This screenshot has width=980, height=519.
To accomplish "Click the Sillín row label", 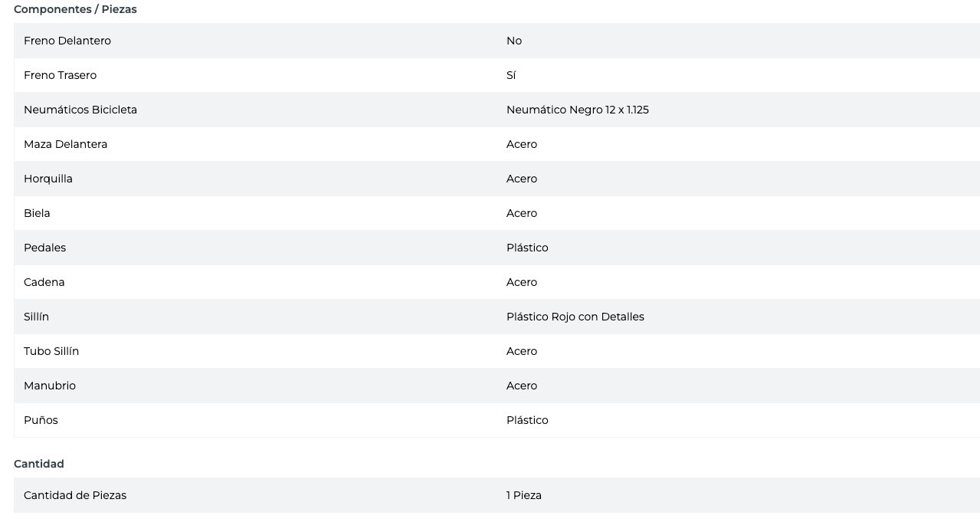I will pos(36,317).
